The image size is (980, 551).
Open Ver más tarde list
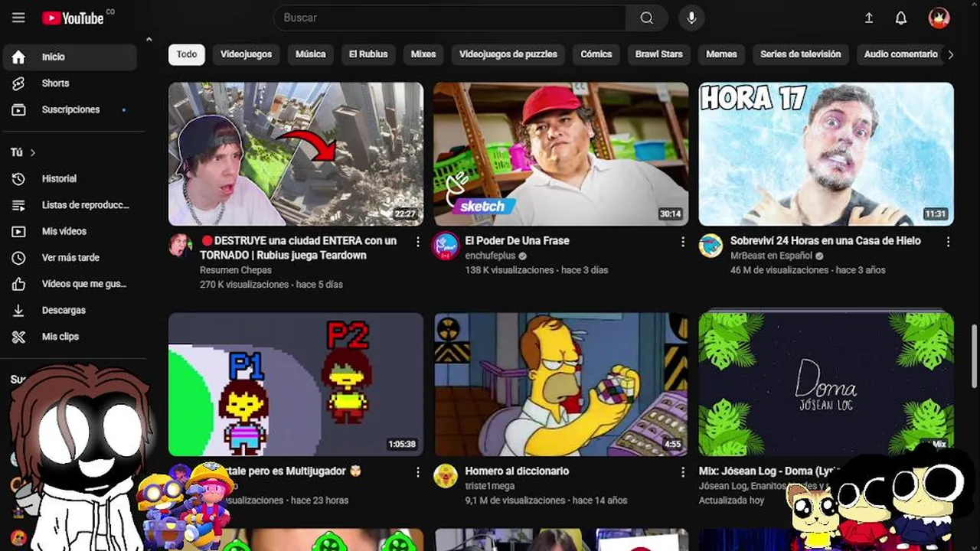(x=69, y=258)
